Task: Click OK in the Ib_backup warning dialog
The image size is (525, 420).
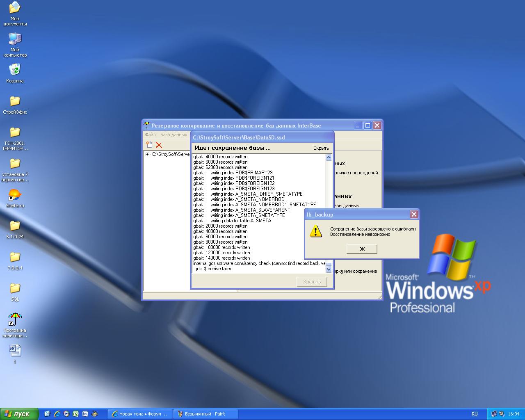Action: point(361,249)
